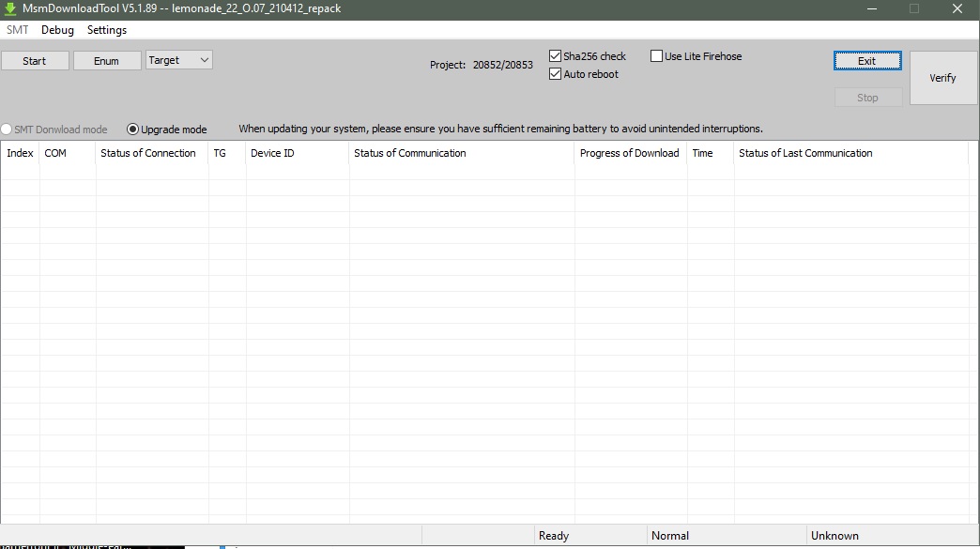Open the Settings menu
The image size is (980, 549).
click(x=106, y=30)
